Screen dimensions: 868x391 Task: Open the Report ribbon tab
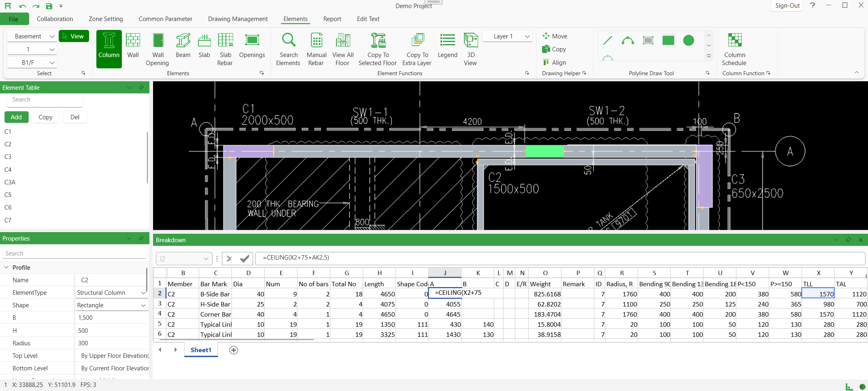click(x=332, y=19)
